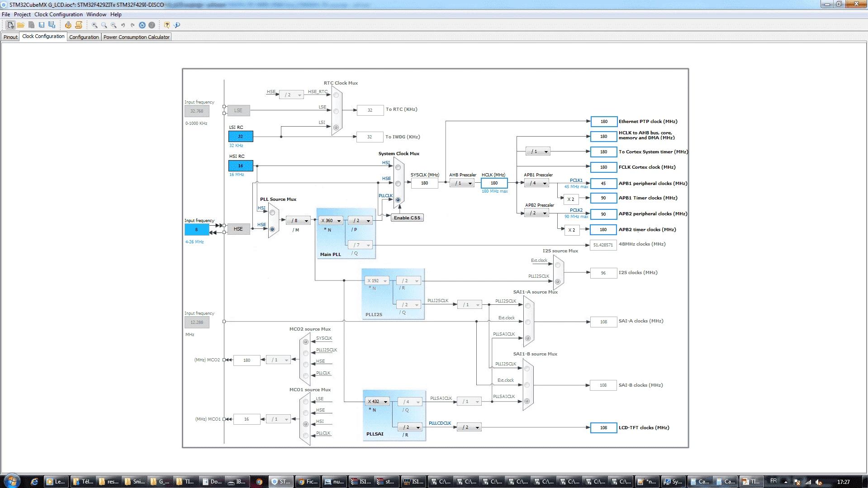
Task: Undo the last clock change
Action: (123, 25)
